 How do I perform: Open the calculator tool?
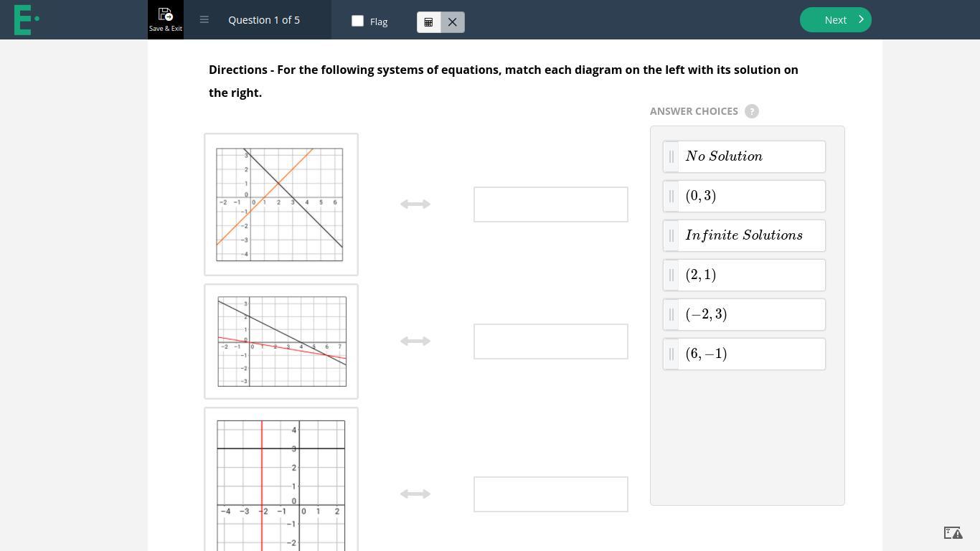click(x=429, y=22)
